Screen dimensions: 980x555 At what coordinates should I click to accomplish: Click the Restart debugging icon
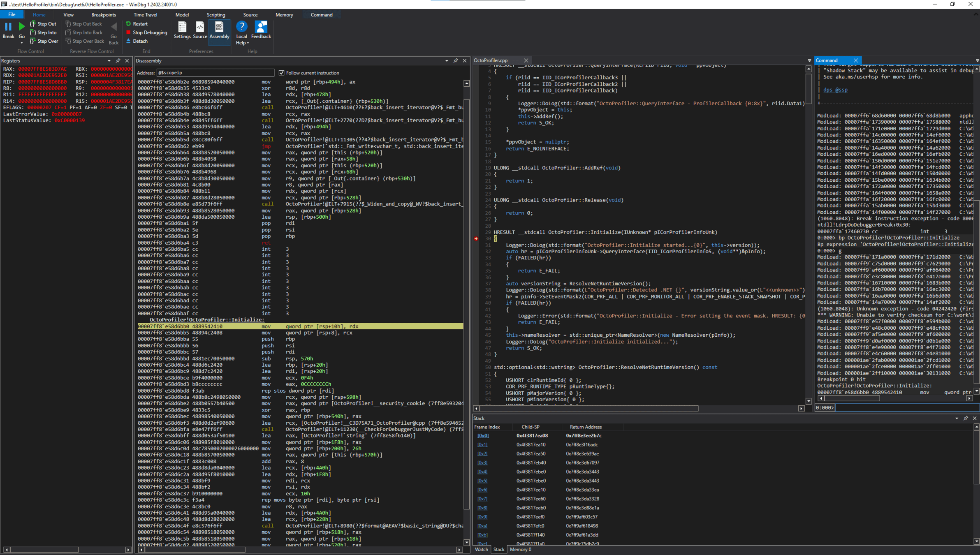coord(128,24)
